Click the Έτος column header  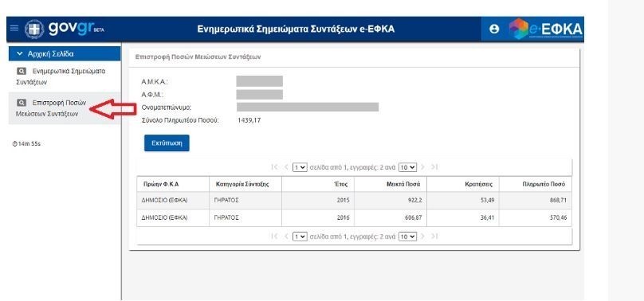pyautogui.click(x=318, y=184)
